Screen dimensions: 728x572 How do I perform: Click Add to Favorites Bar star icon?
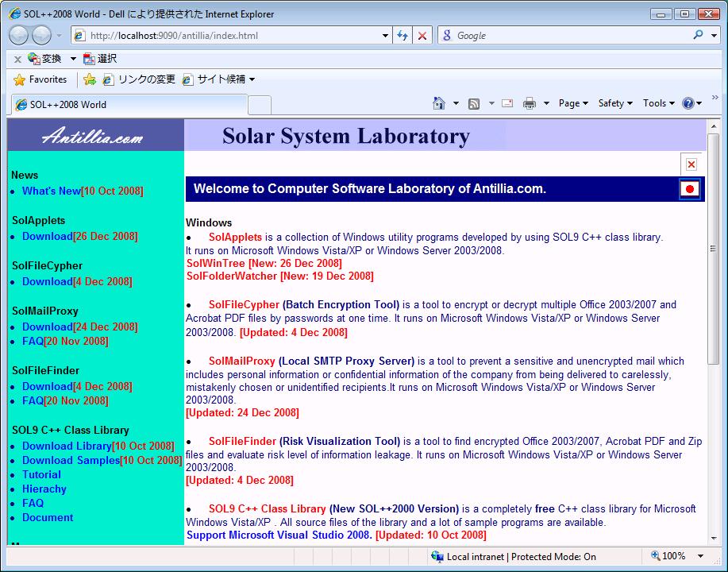click(x=90, y=79)
